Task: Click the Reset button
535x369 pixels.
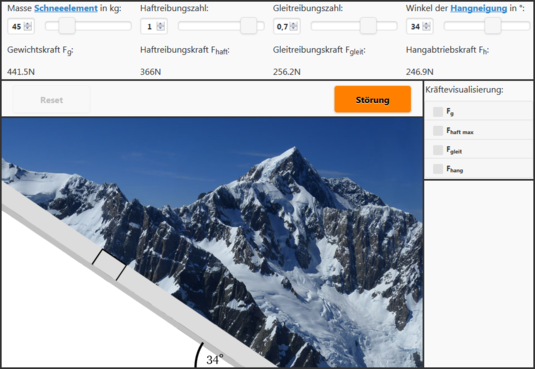Action: click(x=52, y=100)
